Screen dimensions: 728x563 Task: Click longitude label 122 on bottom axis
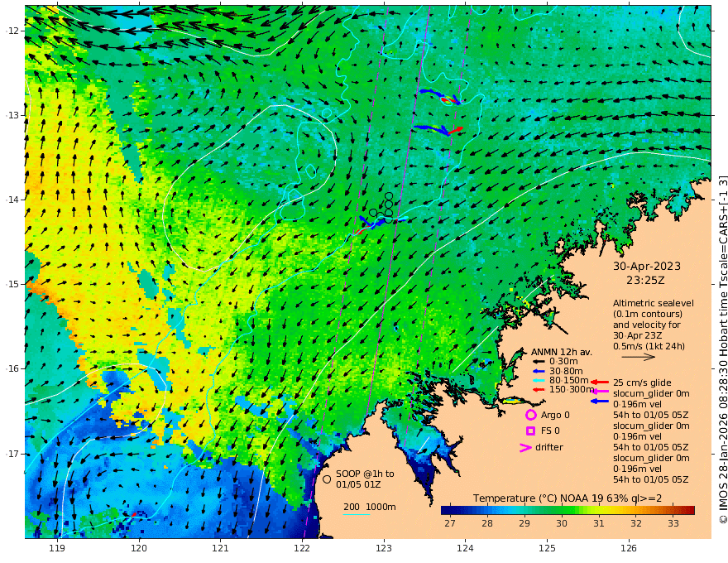(302, 548)
